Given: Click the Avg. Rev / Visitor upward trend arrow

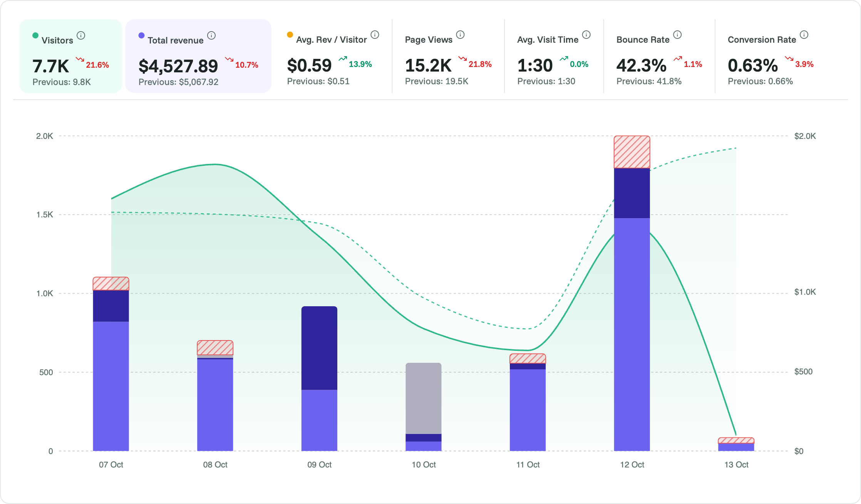Looking at the screenshot, I should point(343,58).
